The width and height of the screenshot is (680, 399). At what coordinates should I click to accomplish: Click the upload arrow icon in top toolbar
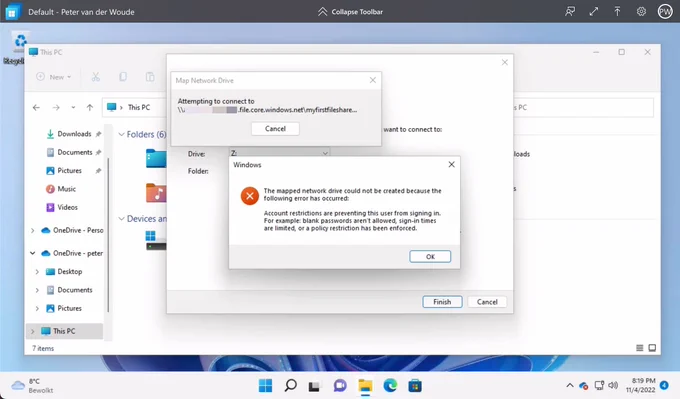617,12
